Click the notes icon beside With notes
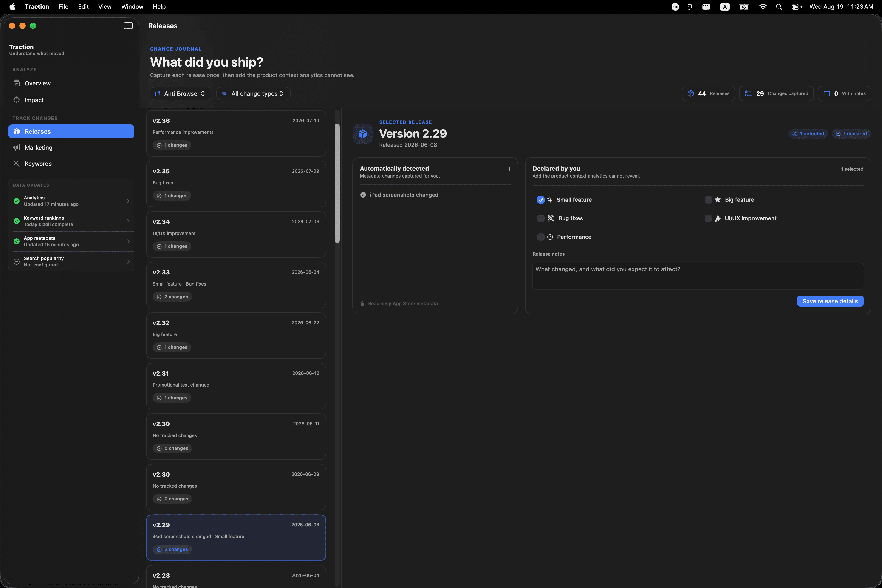Screen dimensions: 882x588 pos(826,93)
